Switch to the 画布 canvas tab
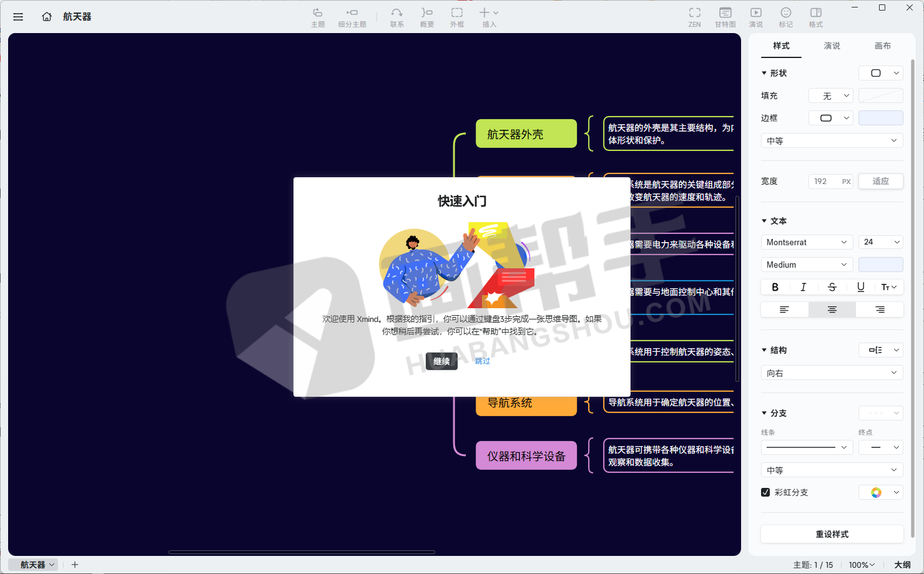 coord(882,46)
